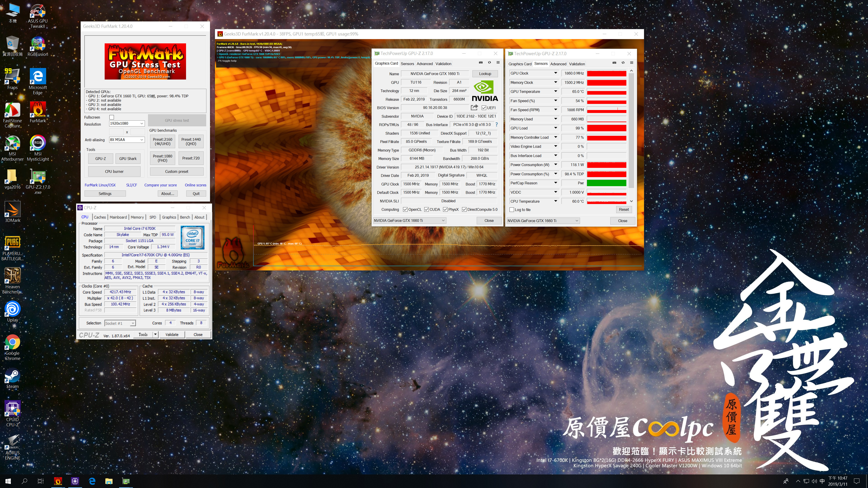Click the Lookup button in GPU-Z
The width and height of the screenshot is (868, 488).
485,74
